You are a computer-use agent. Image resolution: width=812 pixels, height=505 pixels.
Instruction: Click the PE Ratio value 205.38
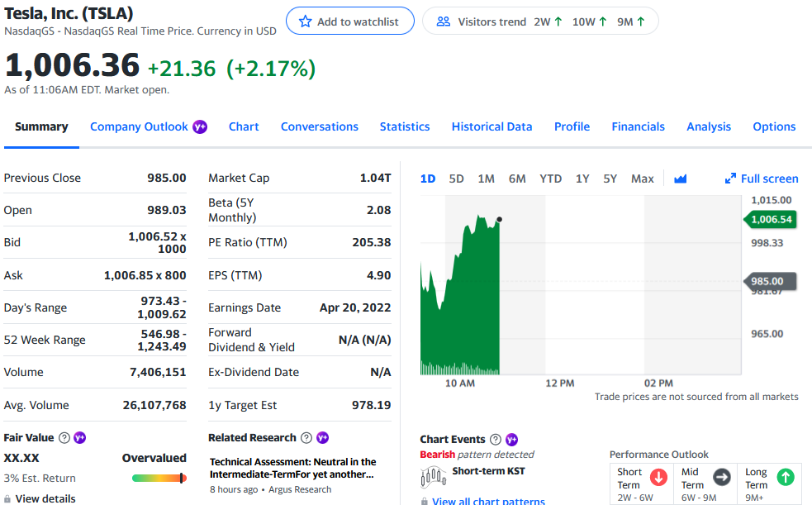coord(371,242)
